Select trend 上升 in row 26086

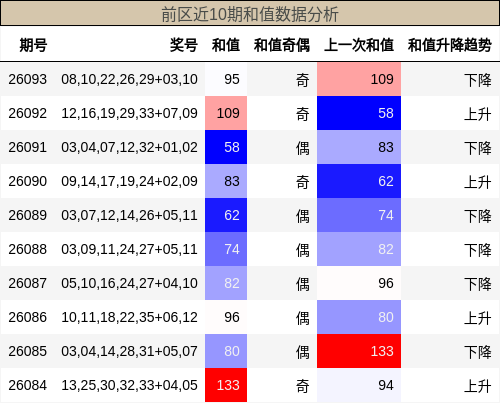tap(478, 318)
